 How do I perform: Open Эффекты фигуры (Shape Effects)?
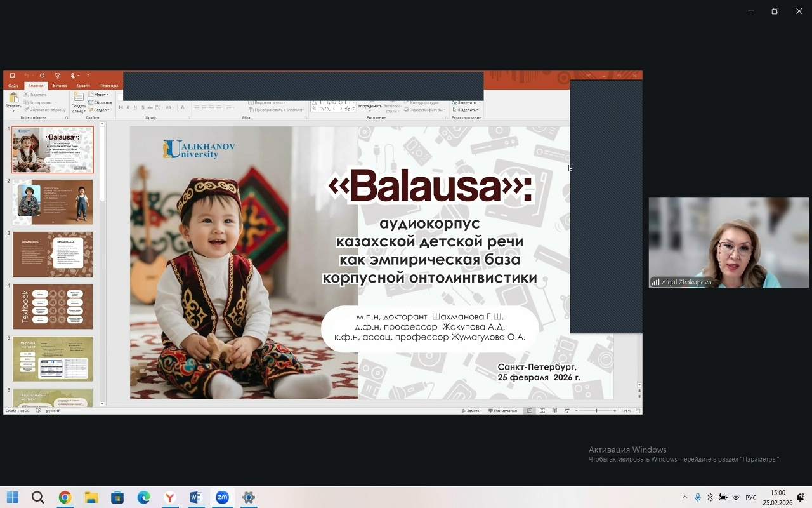427,110
